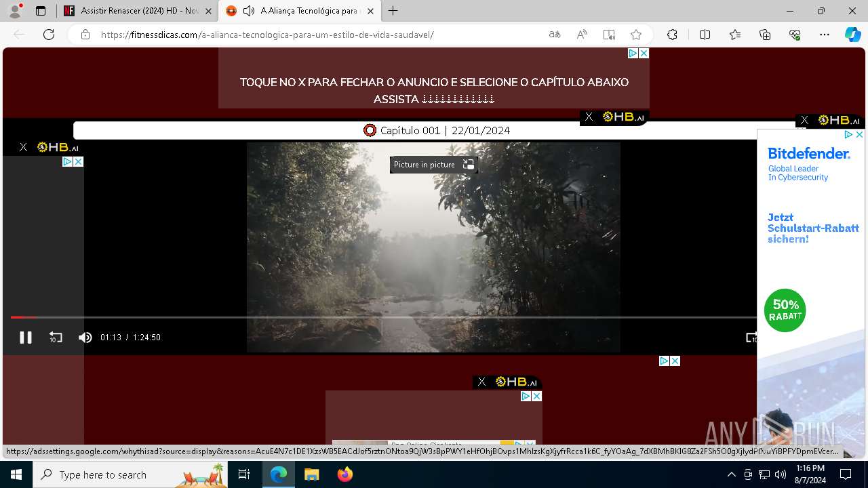Image resolution: width=868 pixels, height=488 pixels.
Task: Open the notification center
Action: [x=846, y=474]
